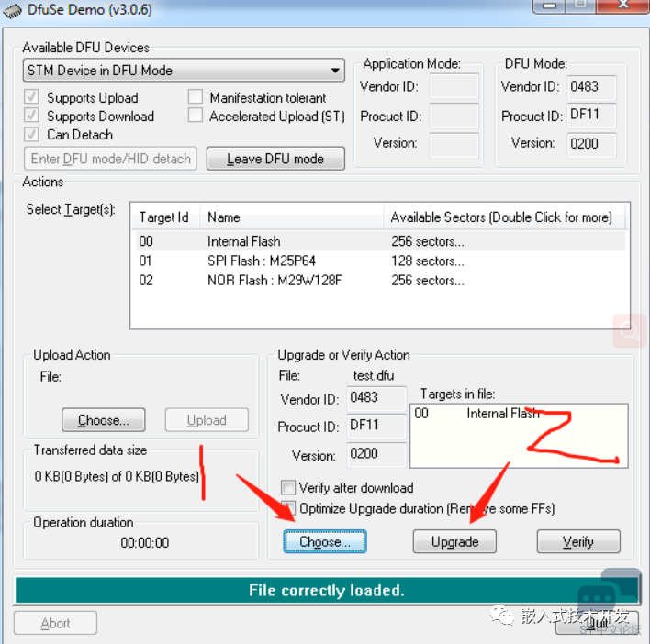Viewport: 650px width, 644px height.
Task: Click Vendor ID field in Upgrade section
Action: 376,398
